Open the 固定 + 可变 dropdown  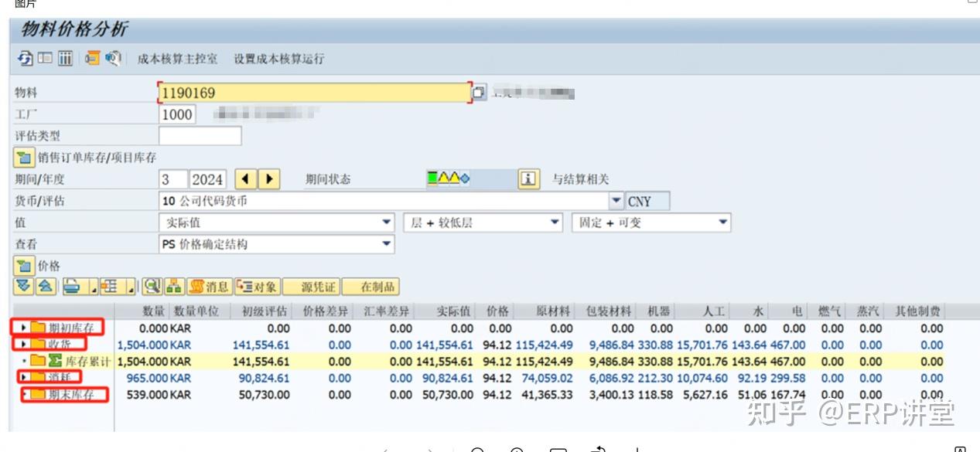pos(722,222)
